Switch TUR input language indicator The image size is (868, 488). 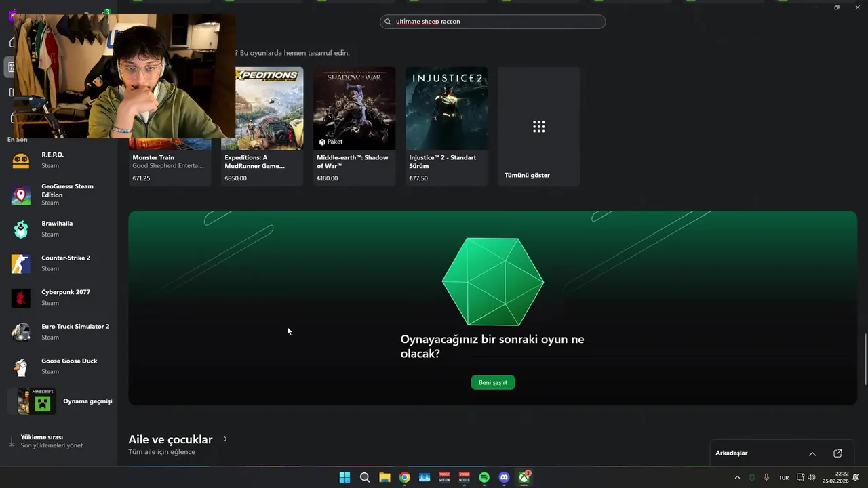784,478
